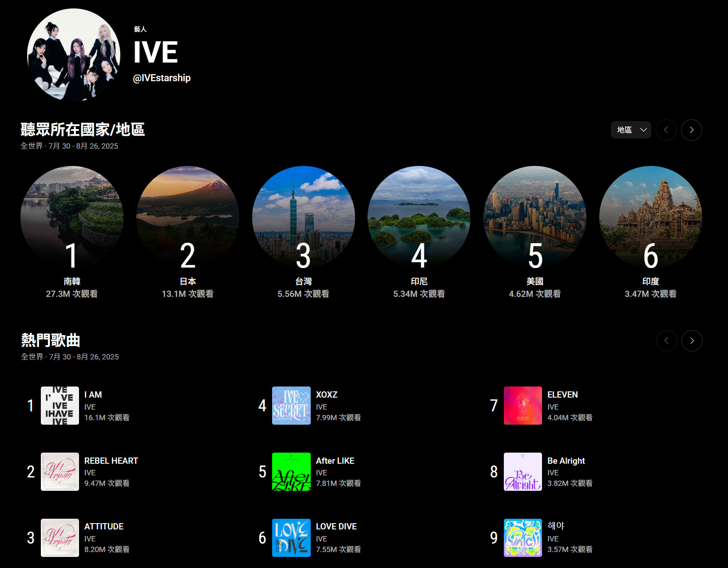The width and height of the screenshot is (728, 568).
Task: Click the ELEVEN red album cover
Action: click(x=522, y=406)
